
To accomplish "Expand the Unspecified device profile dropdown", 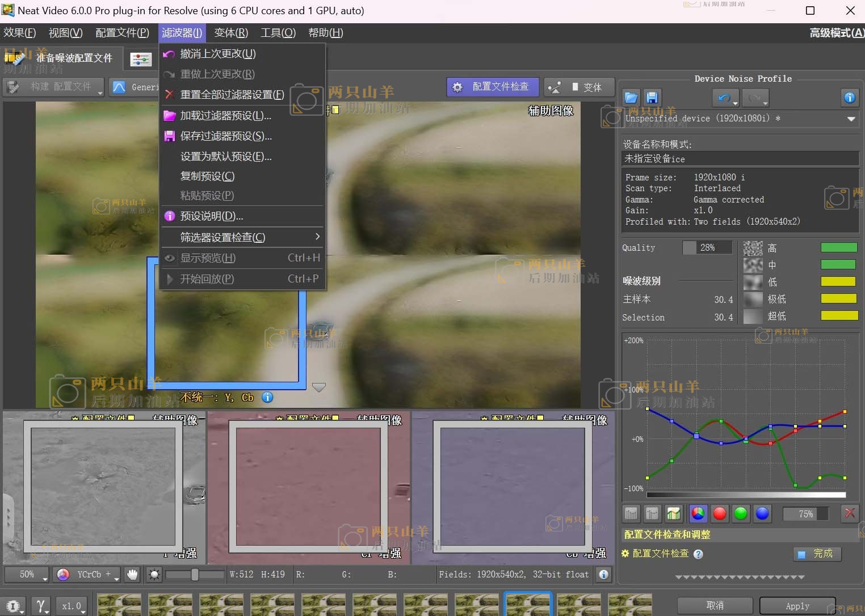I will tap(851, 119).
